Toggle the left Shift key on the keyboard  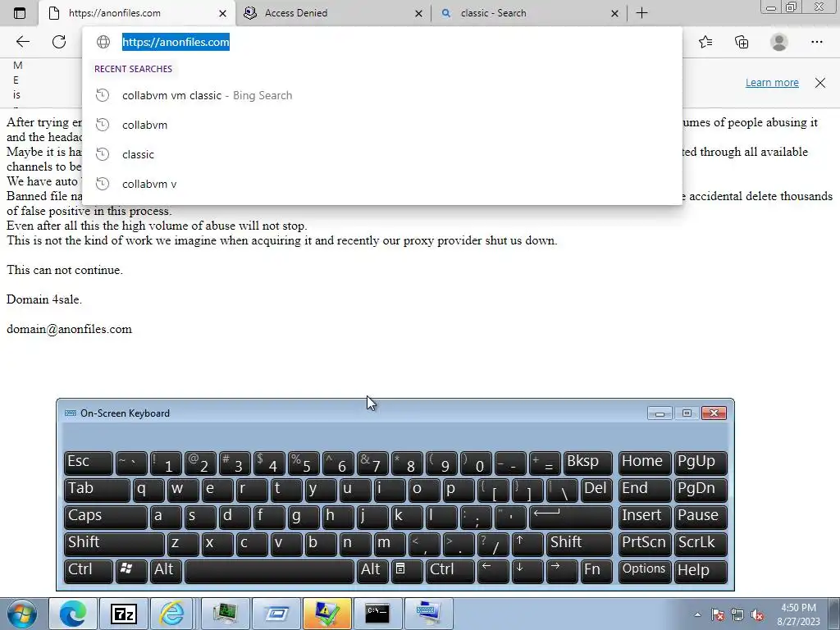coord(113,544)
